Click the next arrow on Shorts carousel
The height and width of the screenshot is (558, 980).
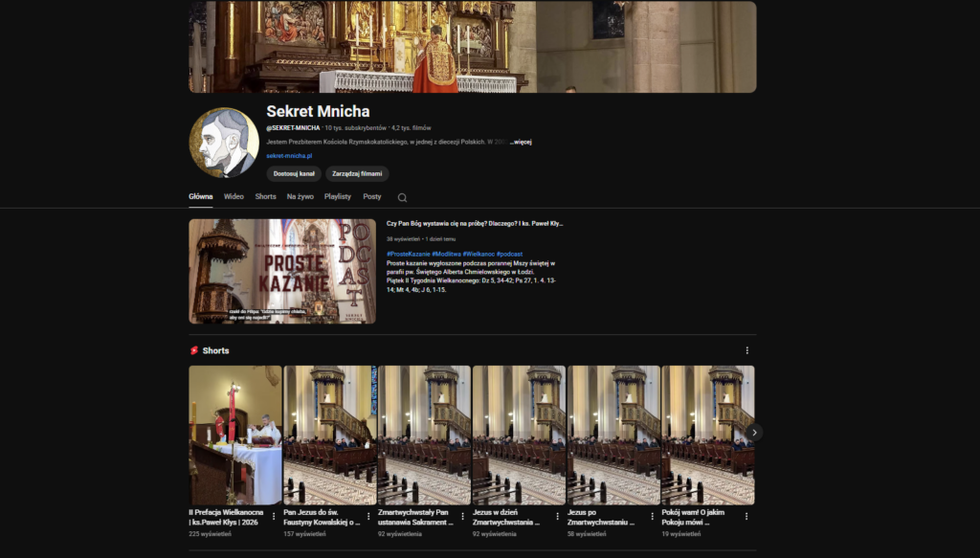coord(754,433)
